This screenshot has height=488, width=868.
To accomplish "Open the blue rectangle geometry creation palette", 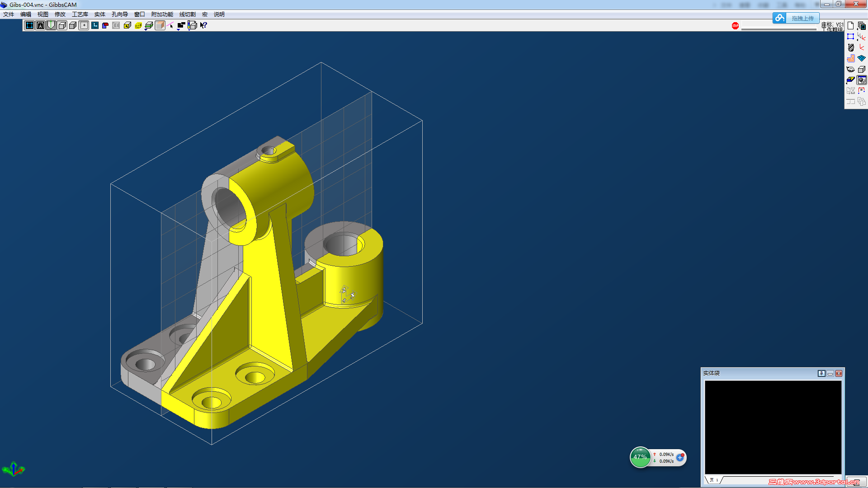I will coord(850,37).
